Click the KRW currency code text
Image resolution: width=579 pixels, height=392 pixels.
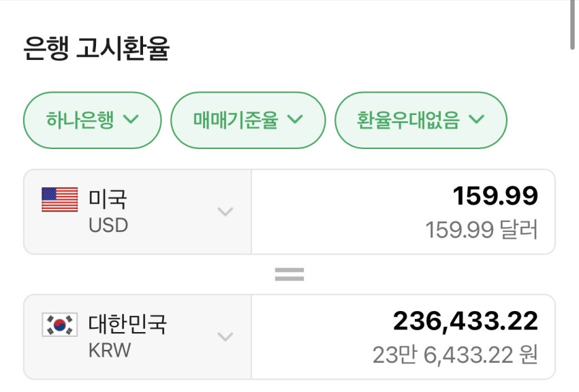click(110, 350)
